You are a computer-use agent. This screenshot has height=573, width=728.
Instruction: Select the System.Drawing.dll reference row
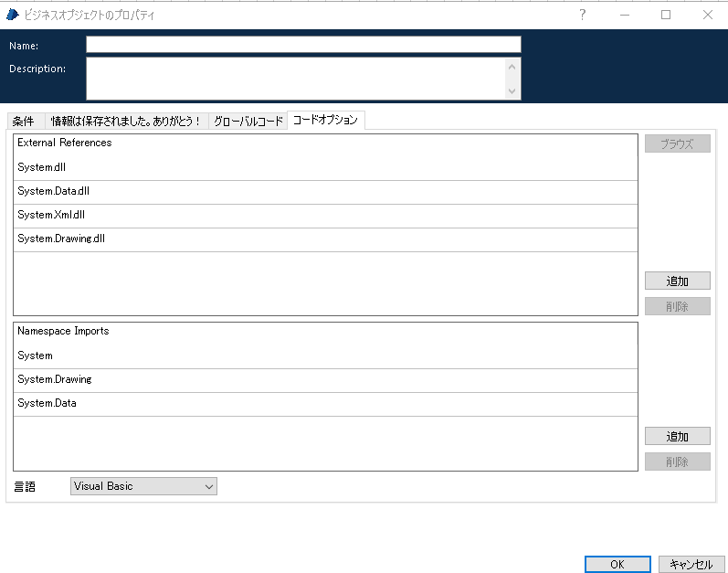(x=325, y=239)
